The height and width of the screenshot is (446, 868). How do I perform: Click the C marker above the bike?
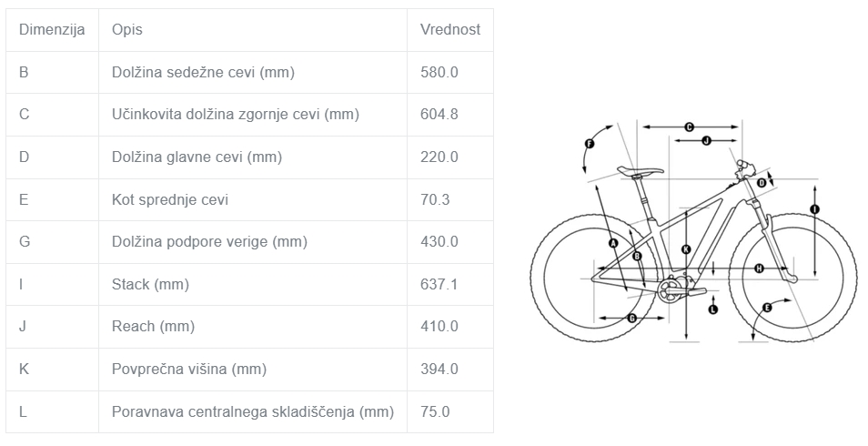pos(689,127)
